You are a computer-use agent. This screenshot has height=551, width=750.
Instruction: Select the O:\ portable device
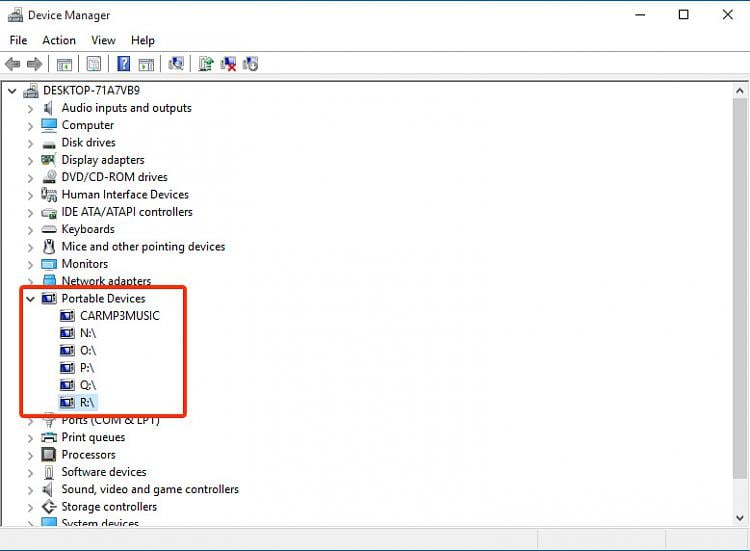pos(88,351)
